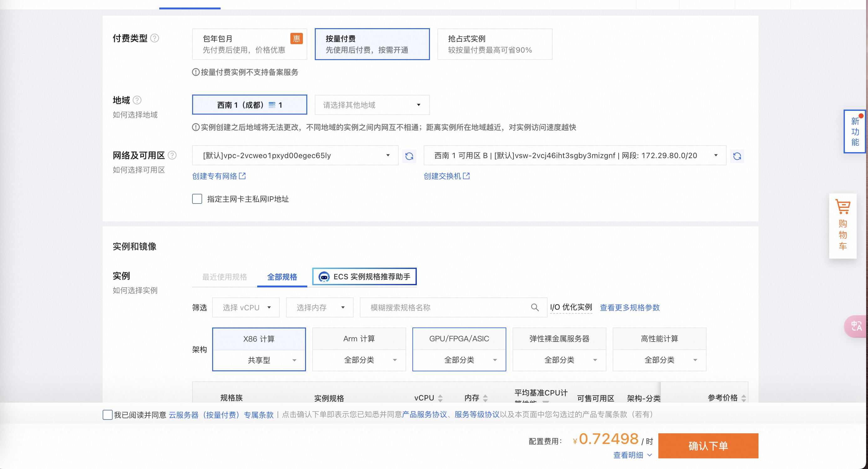
Task: Open 产品服务协议 link
Action: click(x=424, y=415)
